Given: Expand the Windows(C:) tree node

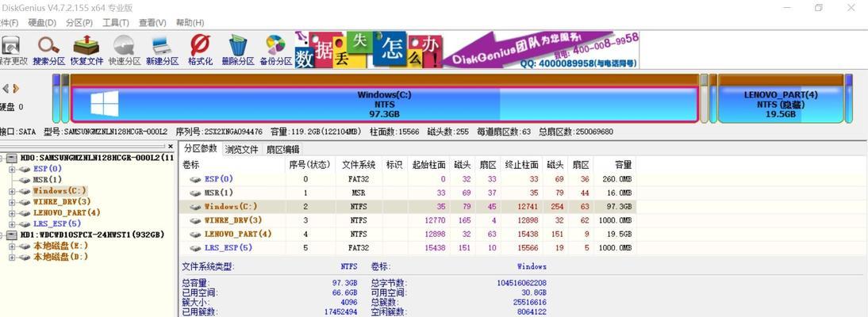Looking at the screenshot, I should click(x=12, y=191).
